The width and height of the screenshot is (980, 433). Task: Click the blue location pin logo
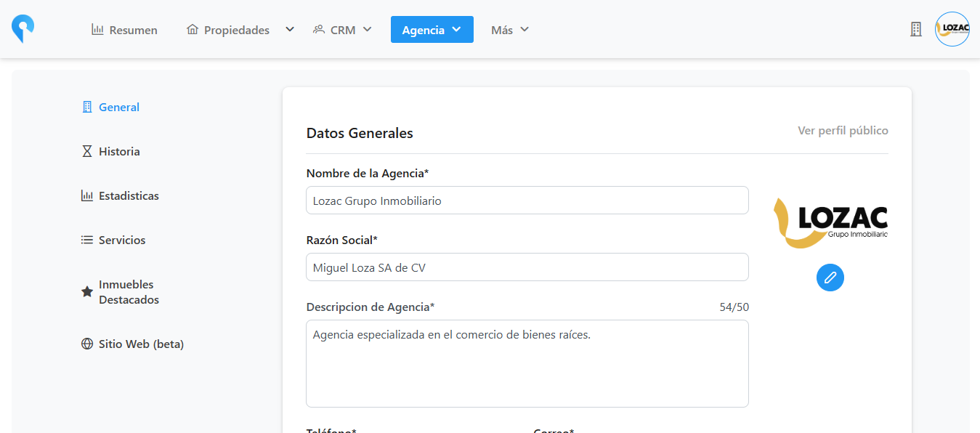pos(23,28)
